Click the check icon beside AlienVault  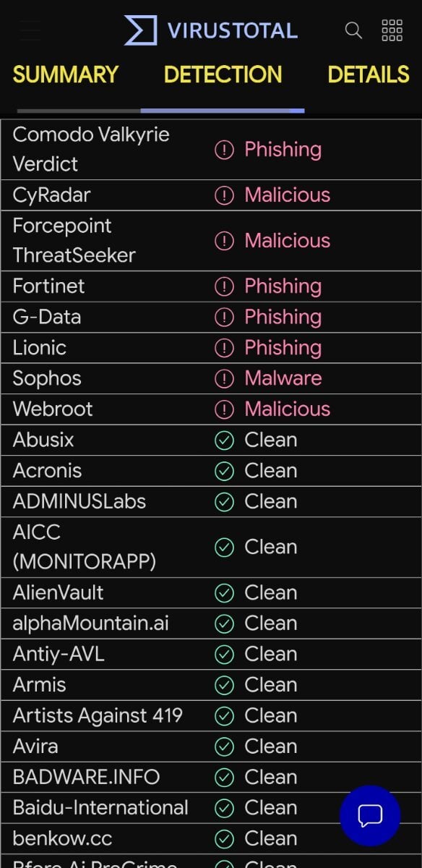click(225, 593)
